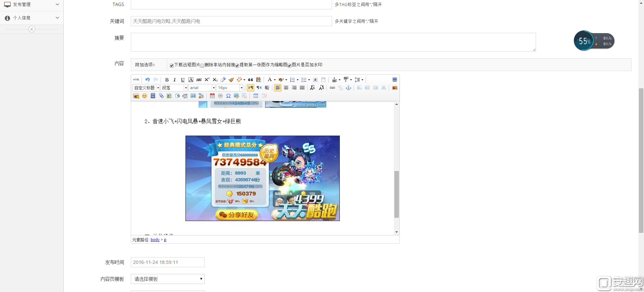Click the page vertical scrollbar thumb

641,160
